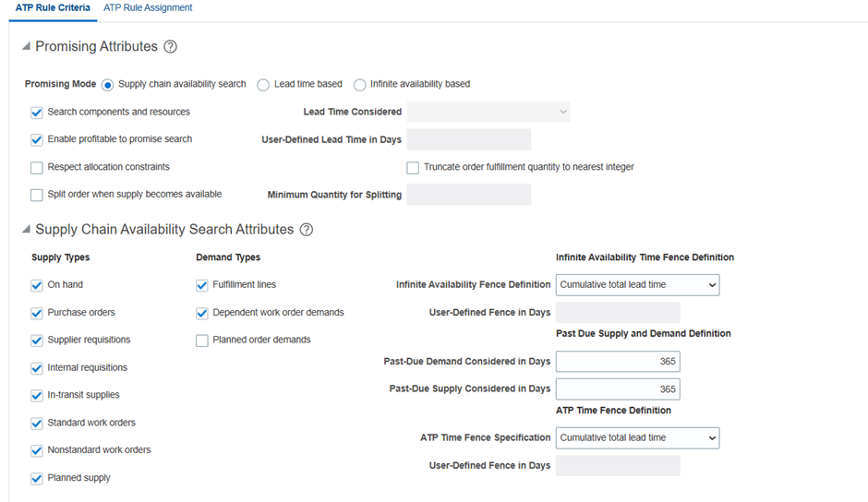
Task: Toggle Enable profitable to promise search
Action: [x=37, y=139]
